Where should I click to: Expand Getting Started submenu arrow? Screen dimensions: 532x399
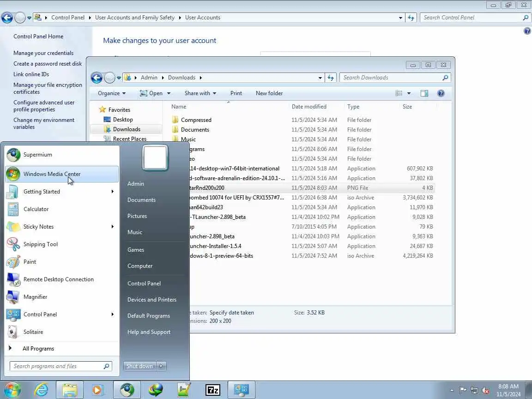coord(113,192)
